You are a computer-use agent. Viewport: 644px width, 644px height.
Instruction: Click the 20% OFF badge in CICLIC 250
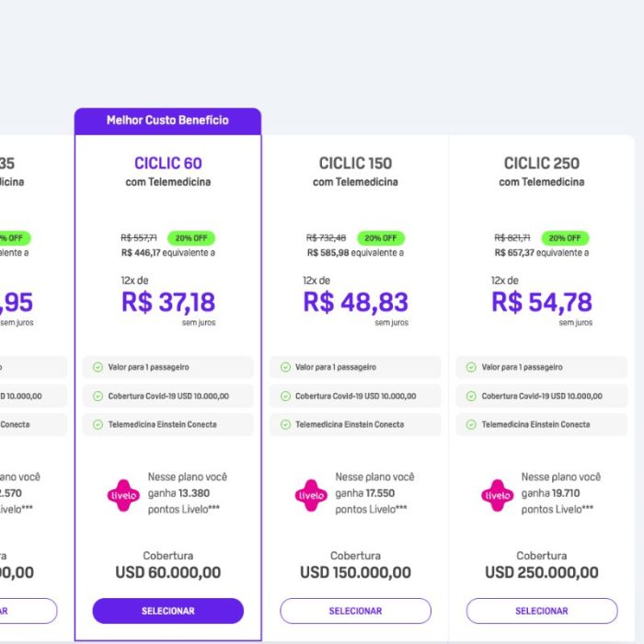click(565, 238)
